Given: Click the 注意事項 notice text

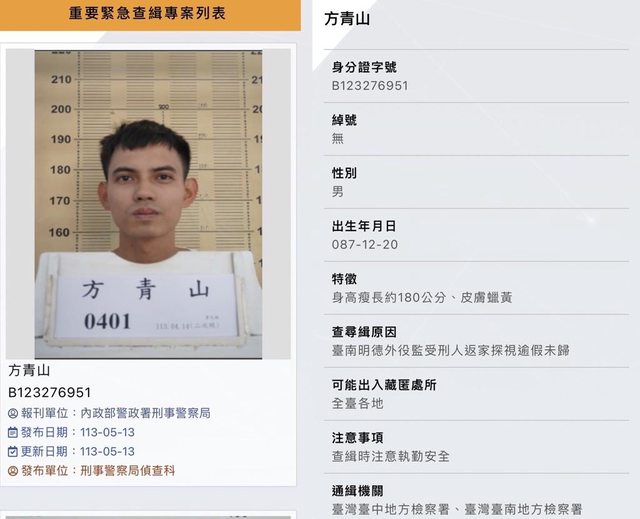Looking at the screenshot, I should click(x=391, y=457).
